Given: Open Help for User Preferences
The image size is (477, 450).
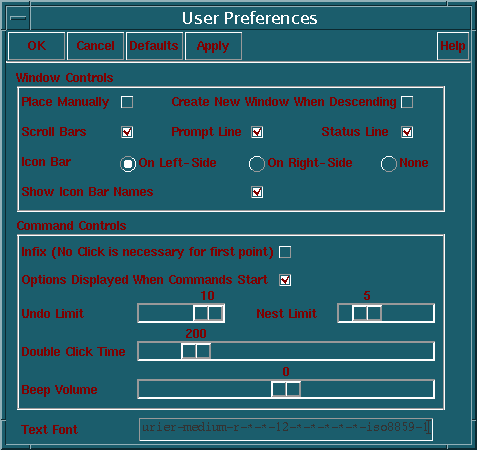Looking at the screenshot, I should coord(453,46).
